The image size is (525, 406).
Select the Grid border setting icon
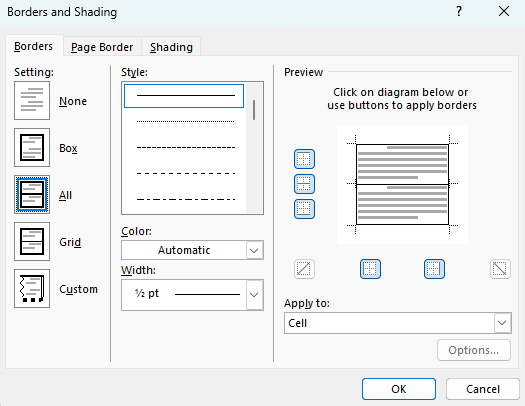32,241
